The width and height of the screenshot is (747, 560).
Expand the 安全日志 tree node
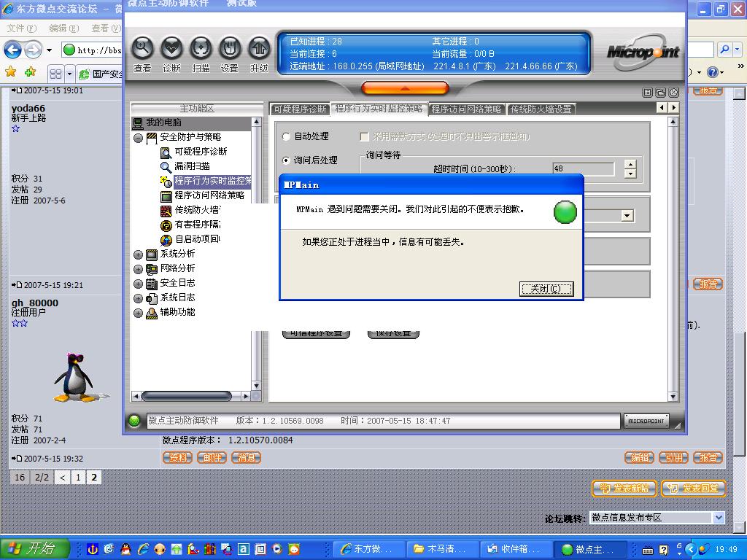click(x=138, y=284)
